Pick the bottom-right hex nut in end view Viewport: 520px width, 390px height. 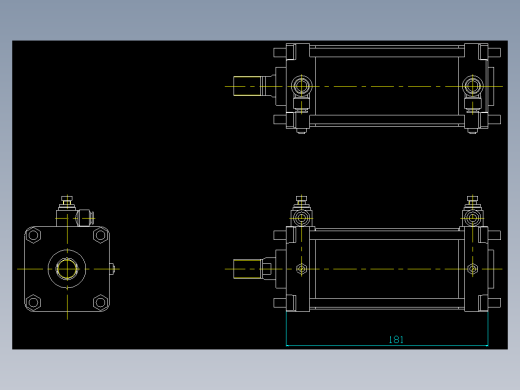click(101, 303)
